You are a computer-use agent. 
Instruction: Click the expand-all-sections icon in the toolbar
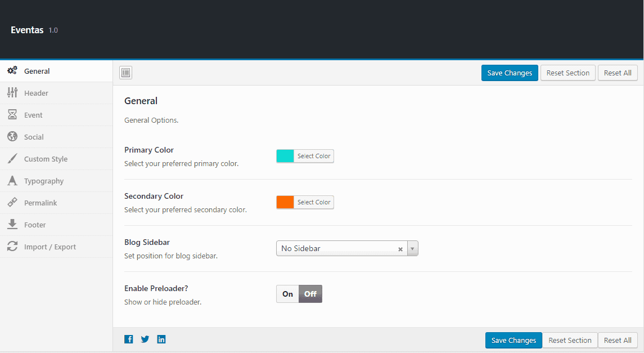click(126, 73)
